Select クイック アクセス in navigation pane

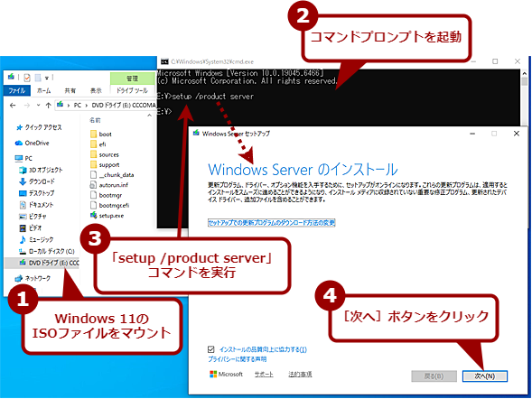click(x=39, y=127)
